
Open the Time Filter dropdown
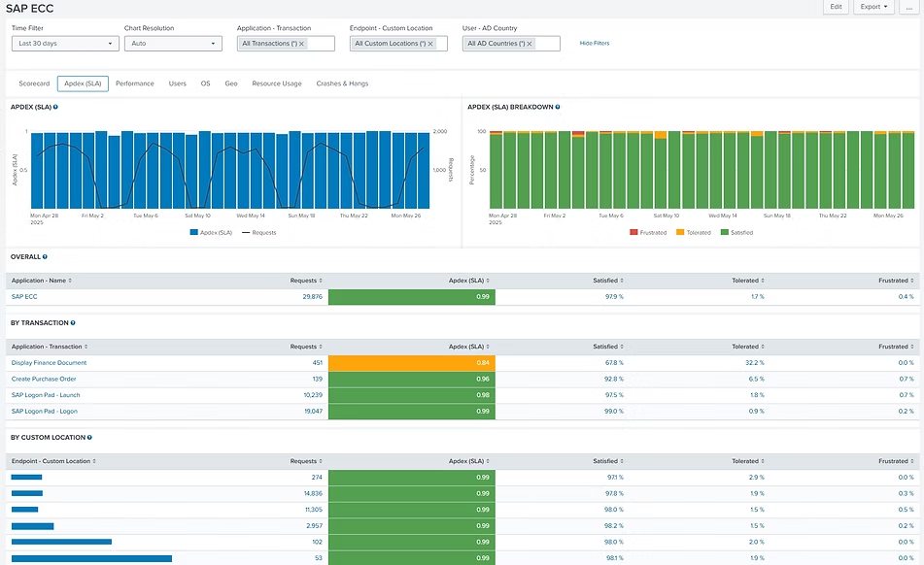point(65,44)
